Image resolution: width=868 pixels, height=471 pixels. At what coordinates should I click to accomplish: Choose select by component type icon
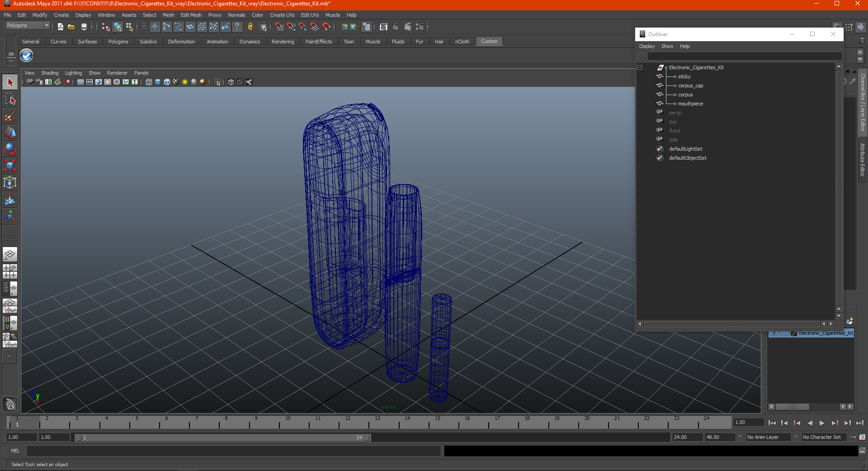click(129, 27)
